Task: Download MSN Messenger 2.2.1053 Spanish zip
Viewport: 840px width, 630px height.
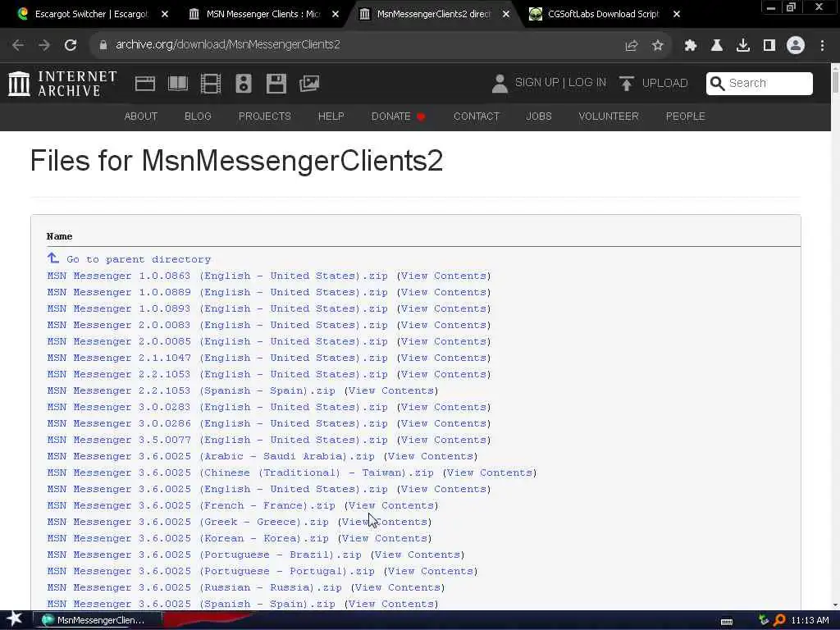Action: [191, 390]
